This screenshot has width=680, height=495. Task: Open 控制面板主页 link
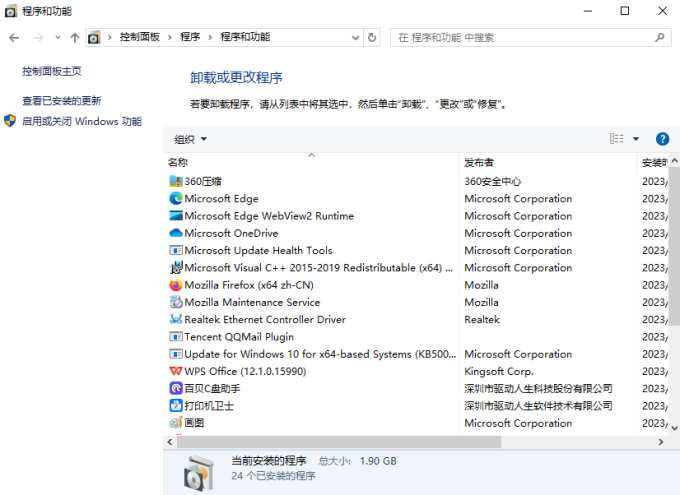click(x=52, y=71)
